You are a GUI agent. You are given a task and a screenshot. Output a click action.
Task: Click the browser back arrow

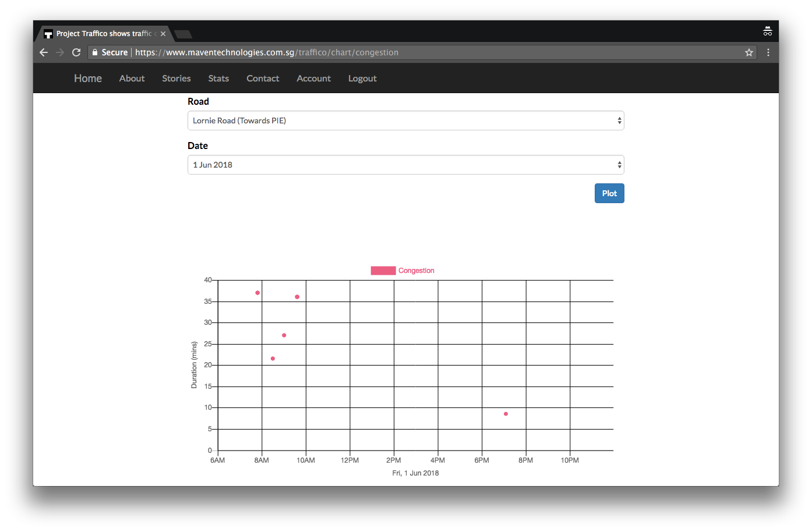point(44,52)
